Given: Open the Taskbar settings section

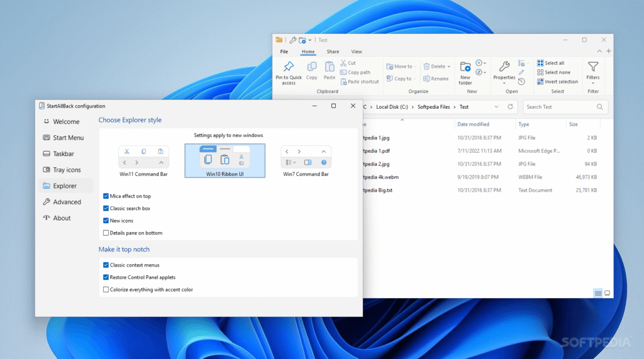Looking at the screenshot, I should point(63,153).
